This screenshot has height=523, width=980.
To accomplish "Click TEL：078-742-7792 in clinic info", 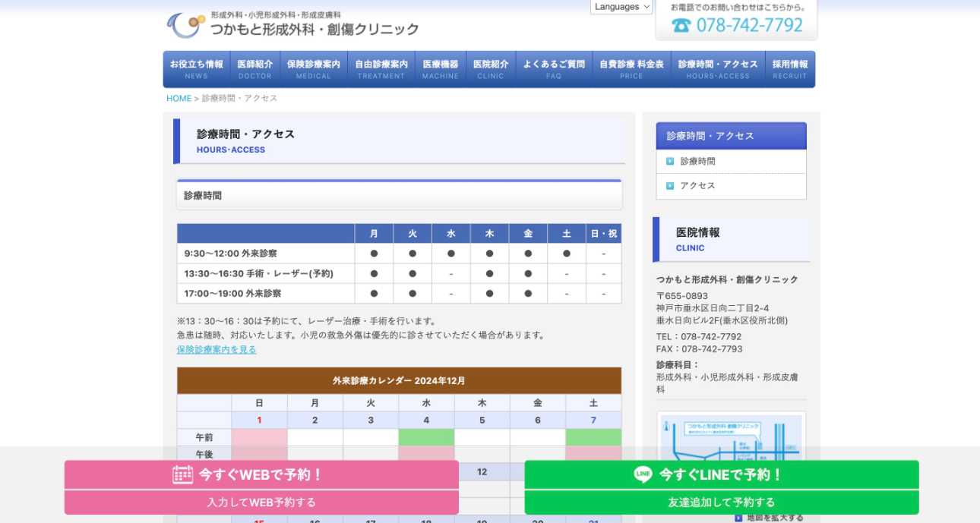I will pos(699,337).
